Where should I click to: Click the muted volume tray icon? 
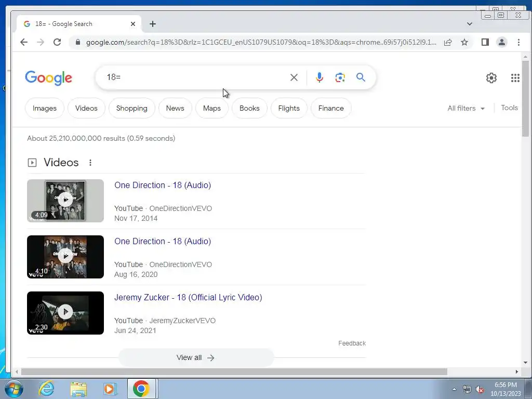480,390
